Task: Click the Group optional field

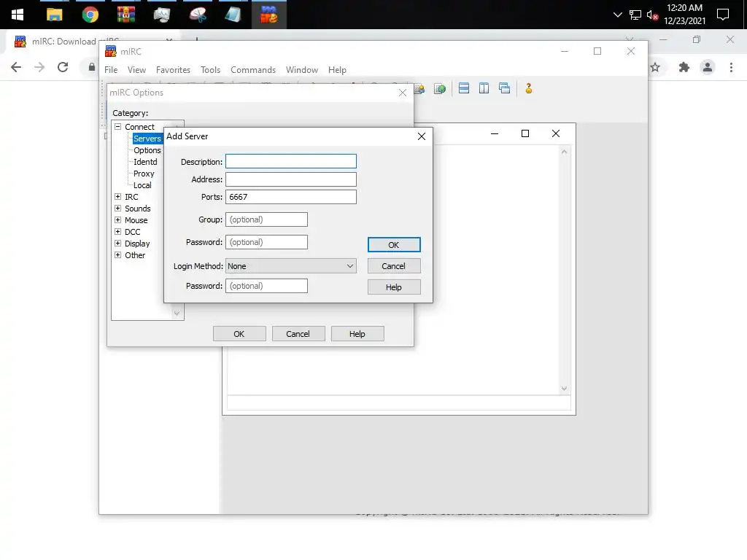Action: tap(266, 219)
